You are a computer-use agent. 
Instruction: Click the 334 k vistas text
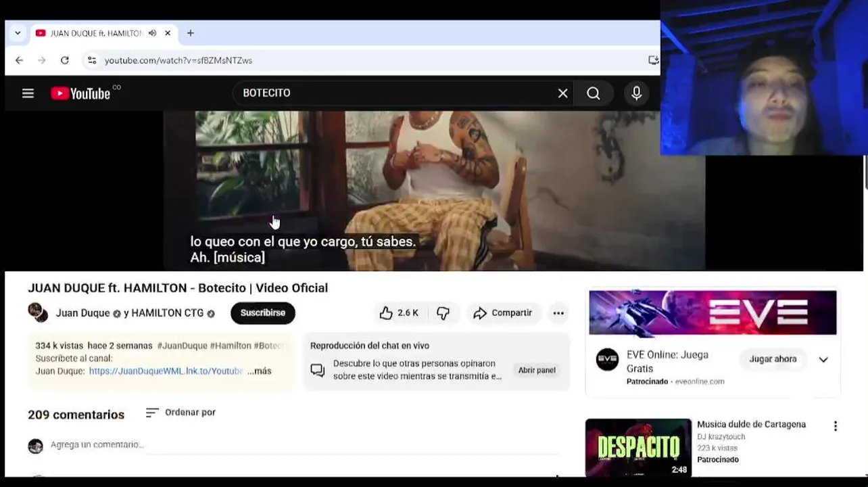click(x=59, y=346)
